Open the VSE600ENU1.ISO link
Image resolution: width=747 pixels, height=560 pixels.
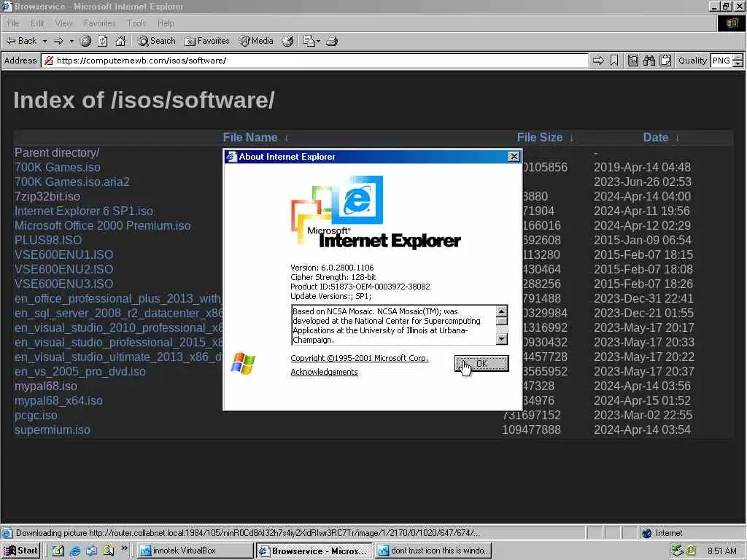64,254
